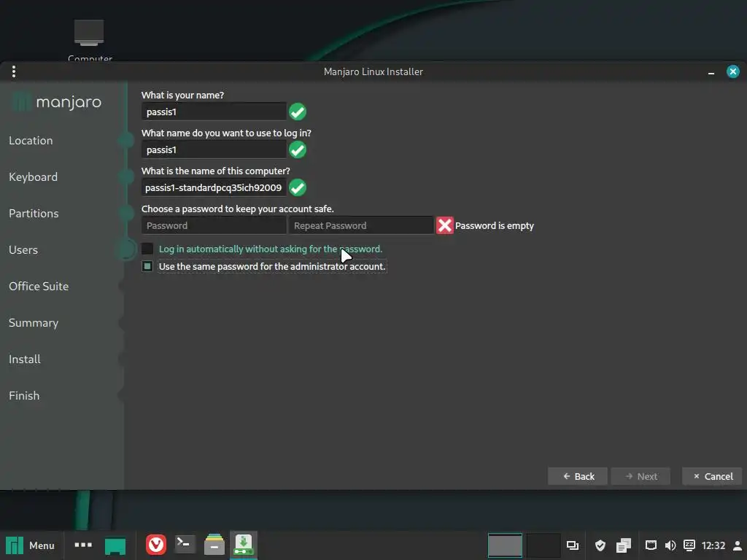
Task: Click the Manjaro logo in sidebar
Action: [56, 102]
